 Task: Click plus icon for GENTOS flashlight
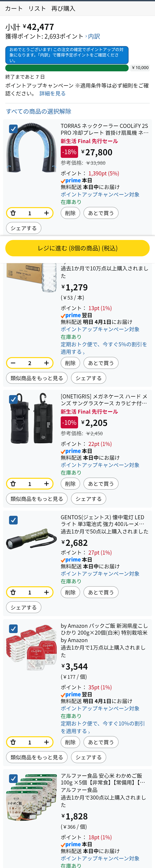[x=46, y=592]
